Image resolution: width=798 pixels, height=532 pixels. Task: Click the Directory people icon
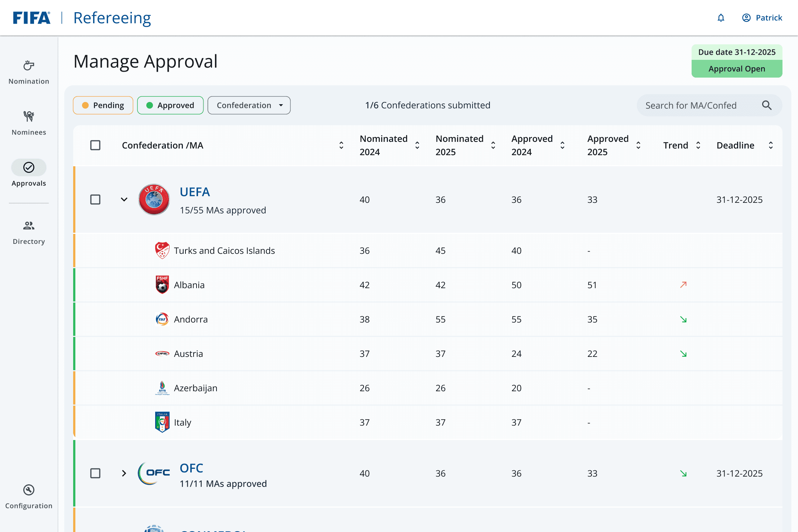(29, 226)
